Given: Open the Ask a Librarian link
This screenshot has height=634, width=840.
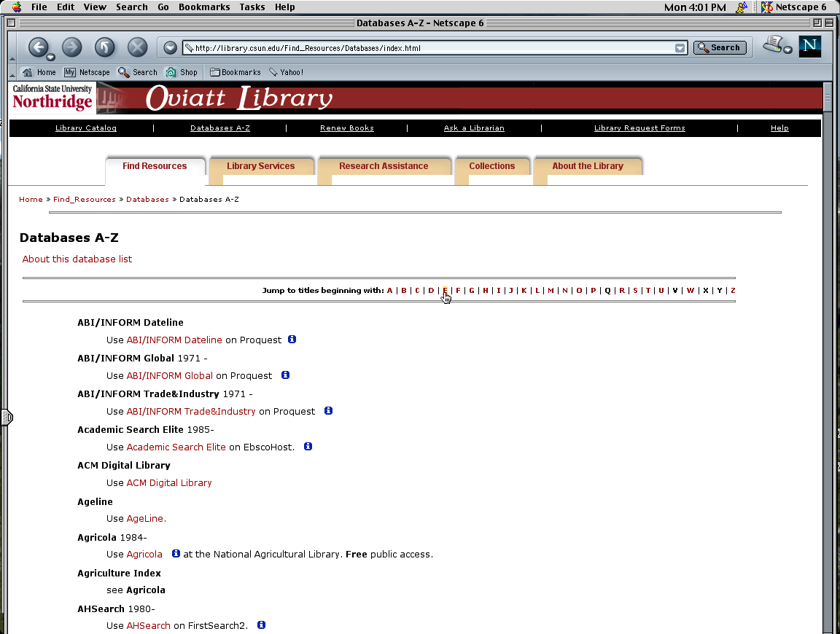Looking at the screenshot, I should coord(474,128).
